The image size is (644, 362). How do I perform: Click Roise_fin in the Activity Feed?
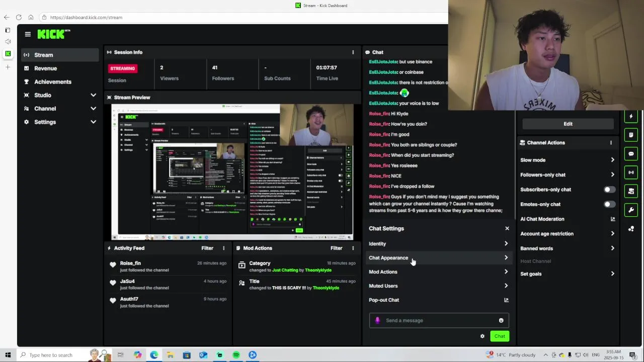pyautogui.click(x=130, y=263)
